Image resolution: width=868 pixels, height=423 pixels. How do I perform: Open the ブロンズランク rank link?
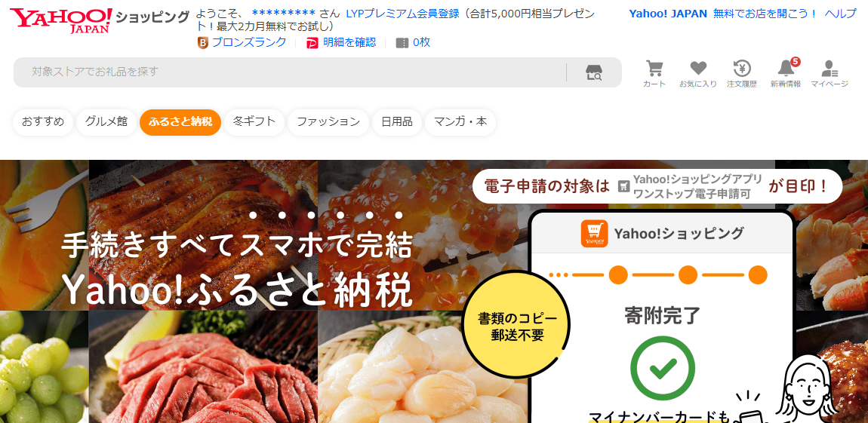pyautogui.click(x=249, y=42)
